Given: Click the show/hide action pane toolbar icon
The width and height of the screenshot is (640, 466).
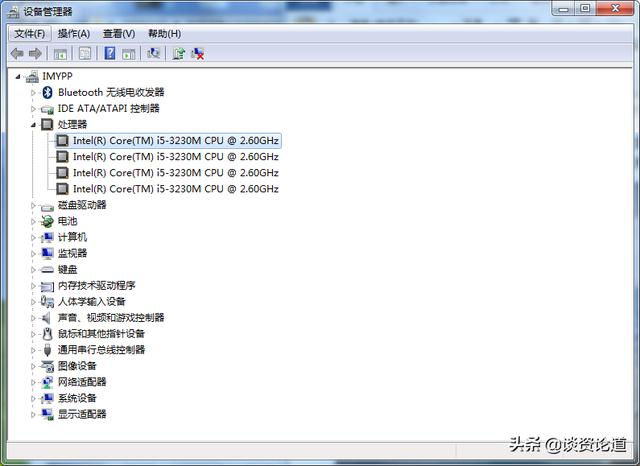Looking at the screenshot, I should click(129, 53).
